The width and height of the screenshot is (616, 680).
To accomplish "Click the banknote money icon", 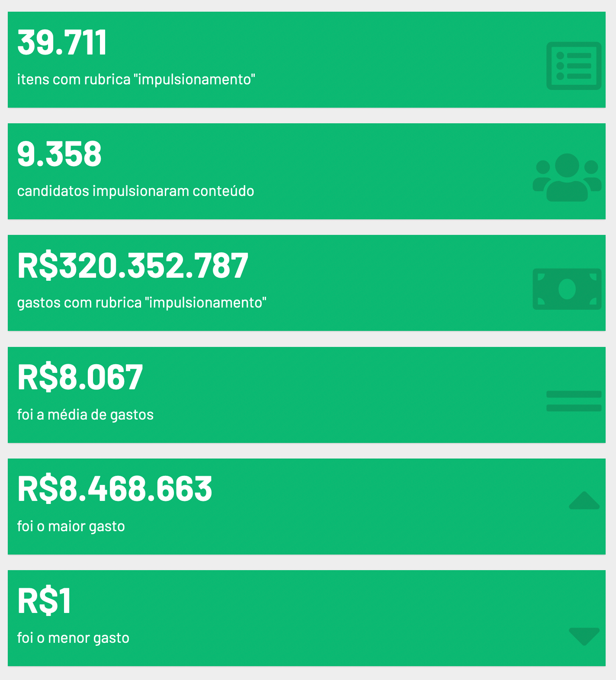I will coord(567,289).
